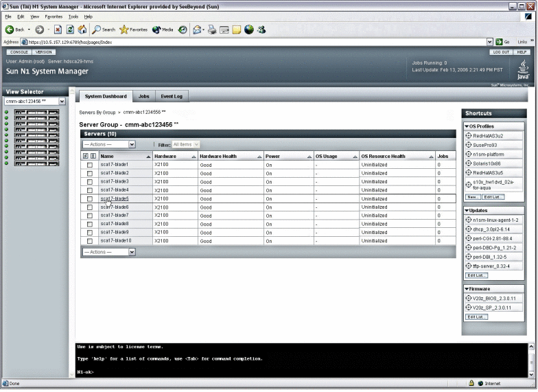Click the perl-CGI-2.81-88.4 update icon
This screenshot has width=538, height=392.
pyautogui.click(x=468, y=238)
